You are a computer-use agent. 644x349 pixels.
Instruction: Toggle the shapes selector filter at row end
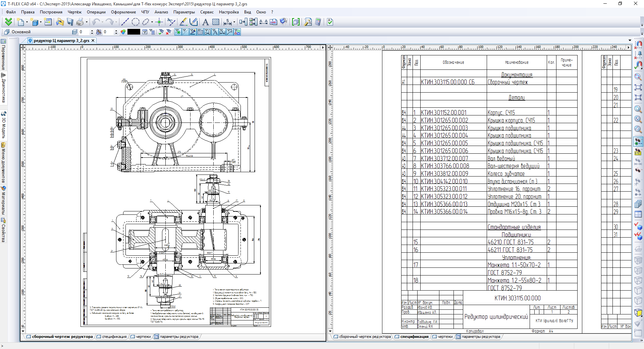[x=237, y=32]
